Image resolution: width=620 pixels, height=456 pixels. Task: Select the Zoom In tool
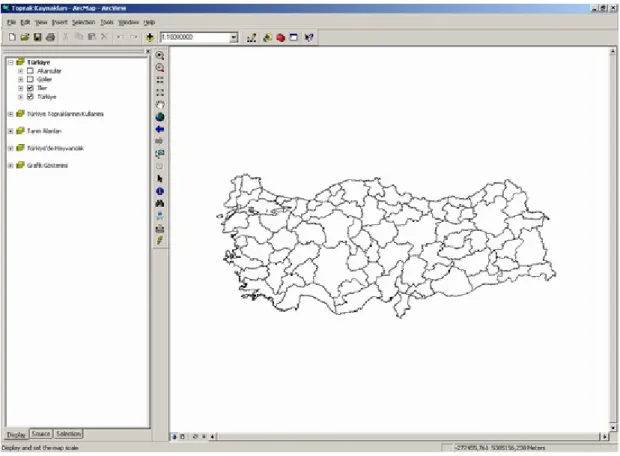point(160,55)
